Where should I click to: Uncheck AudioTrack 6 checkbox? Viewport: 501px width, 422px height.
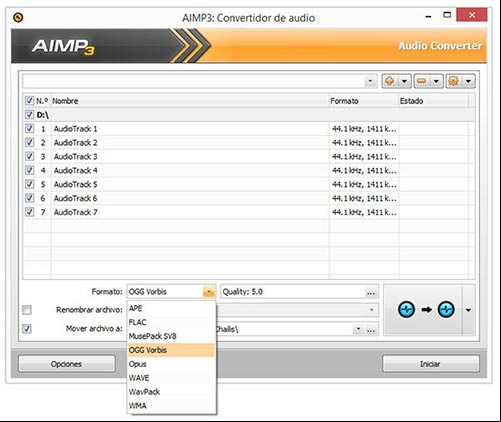[x=29, y=198]
